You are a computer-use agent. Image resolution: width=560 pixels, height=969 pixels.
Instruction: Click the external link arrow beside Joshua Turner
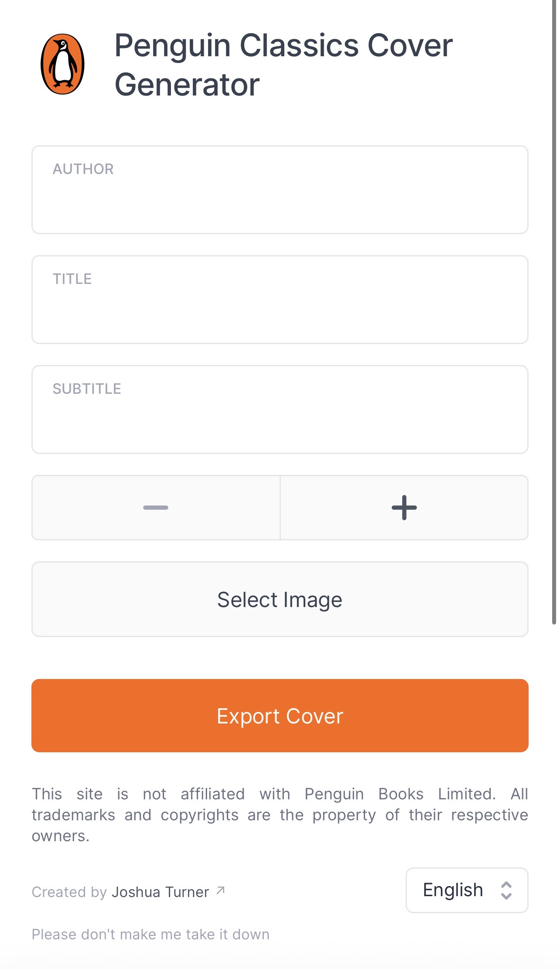point(221,890)
